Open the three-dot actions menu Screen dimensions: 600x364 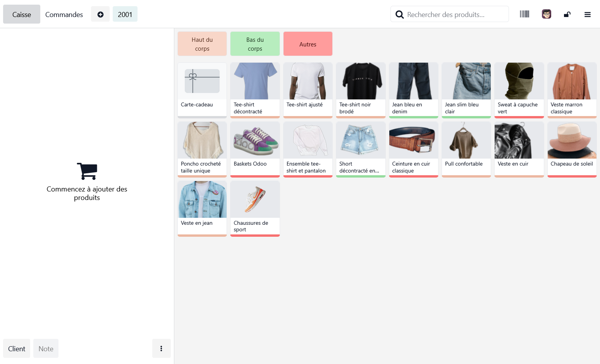coord(162,348)
